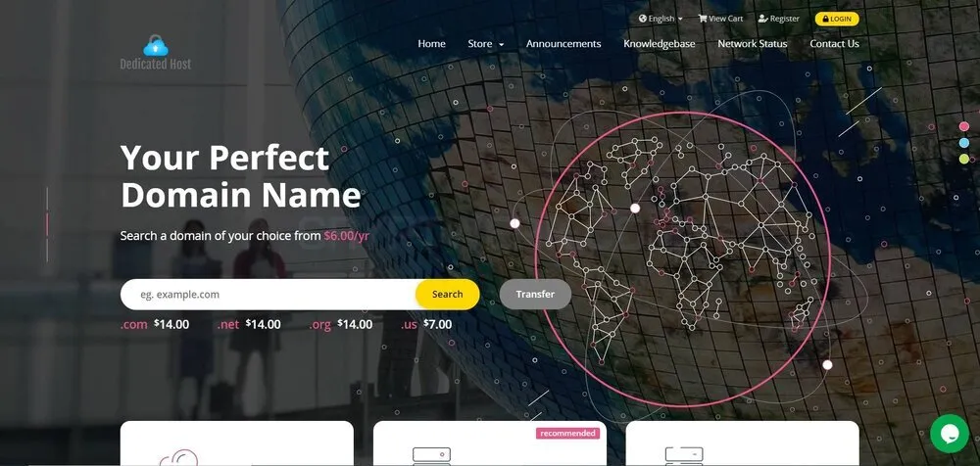Select the green slide indicator dot
Screen dimensions: 980x466
tap(963, 159)
